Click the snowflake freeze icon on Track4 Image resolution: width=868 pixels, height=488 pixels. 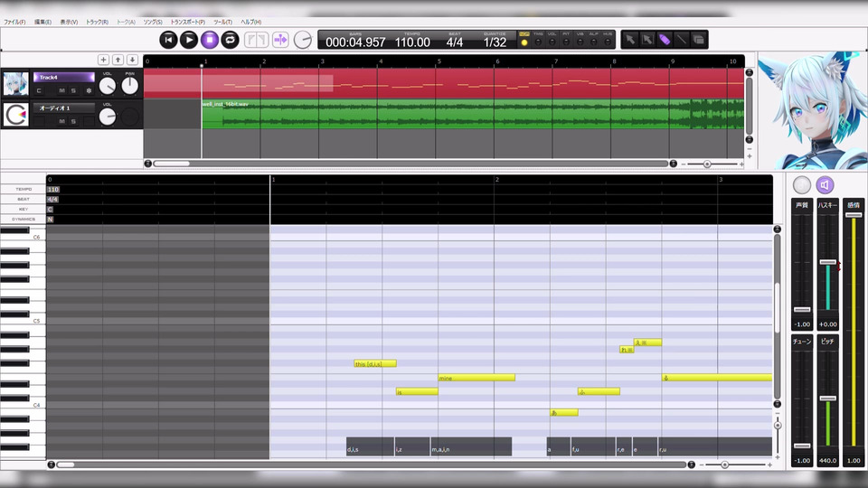click(x=89, y=90)
